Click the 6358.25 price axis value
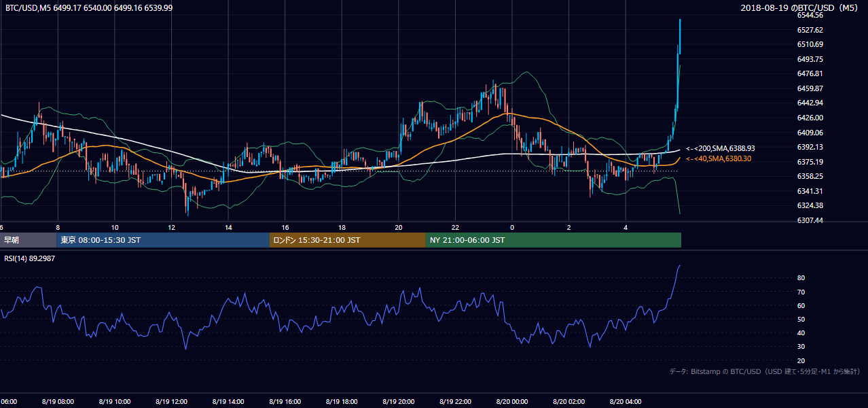Screen dimensions: 868x408 810,176
